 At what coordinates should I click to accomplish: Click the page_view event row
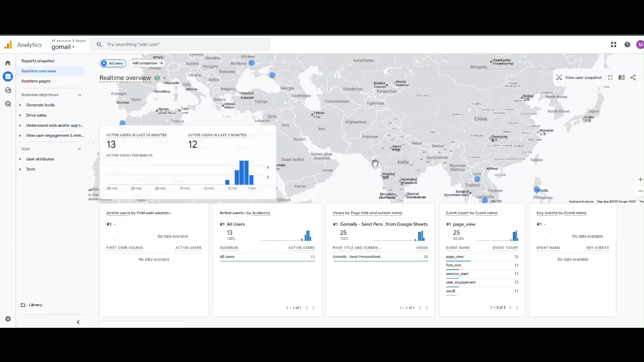click(x=482, y=257)
